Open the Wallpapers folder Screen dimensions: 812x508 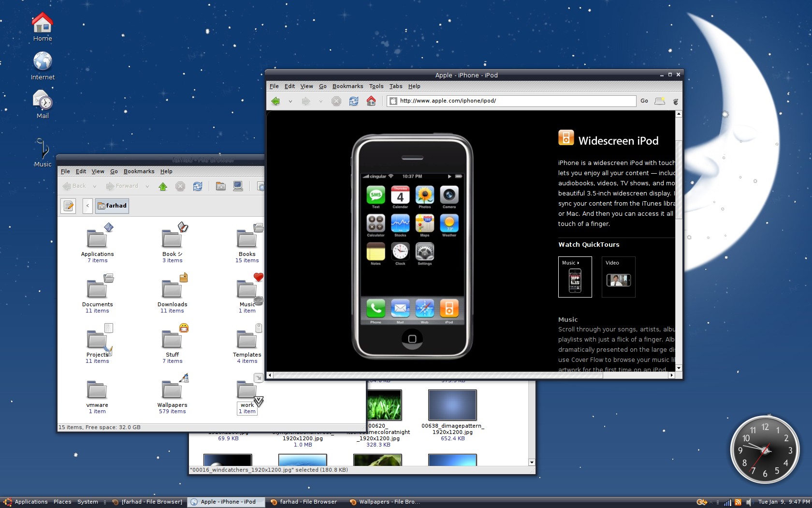coord(172,394)
